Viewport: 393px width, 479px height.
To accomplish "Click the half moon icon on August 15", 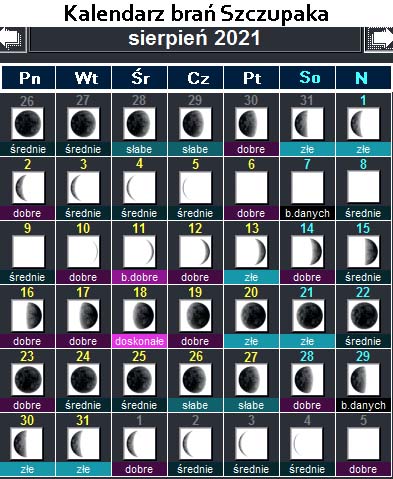I will tap(363, 251).
